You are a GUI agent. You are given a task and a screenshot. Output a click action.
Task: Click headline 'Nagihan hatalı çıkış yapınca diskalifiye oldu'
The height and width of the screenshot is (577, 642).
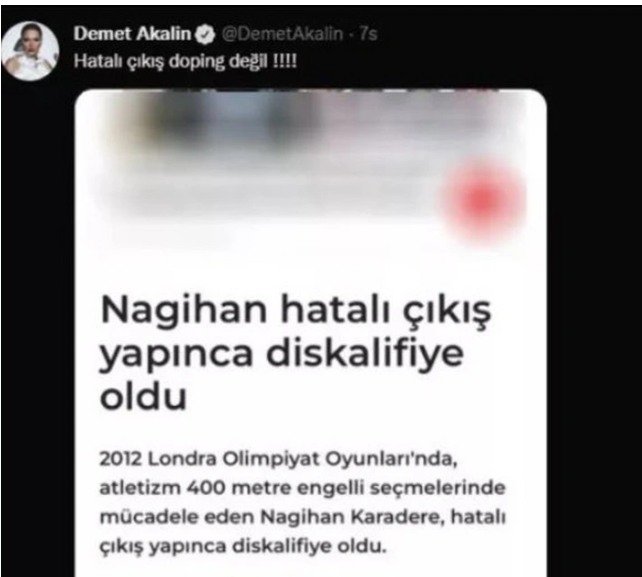coord(295,353)
